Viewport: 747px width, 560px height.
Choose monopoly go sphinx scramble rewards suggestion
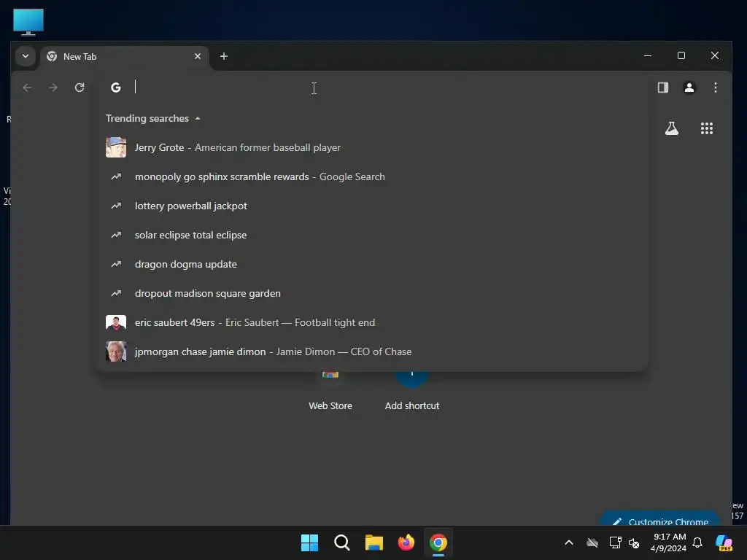[371, 176]
